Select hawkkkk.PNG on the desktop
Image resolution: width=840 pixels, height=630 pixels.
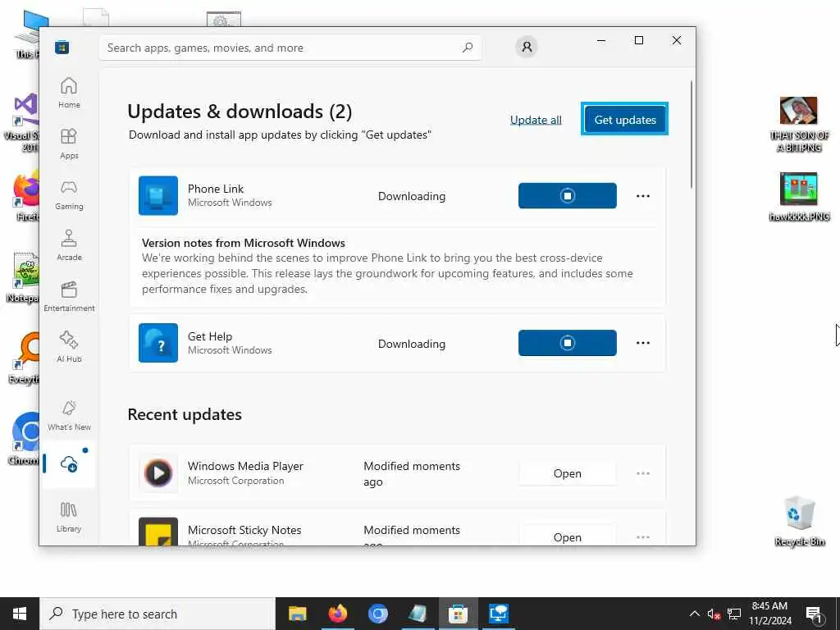(x=799, y=197)
